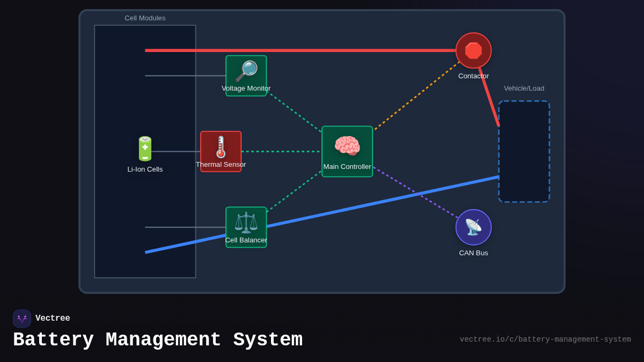The image size is (644, 362).
Task: Click the Main Controller brain icon
Action: tap(347, 146)
